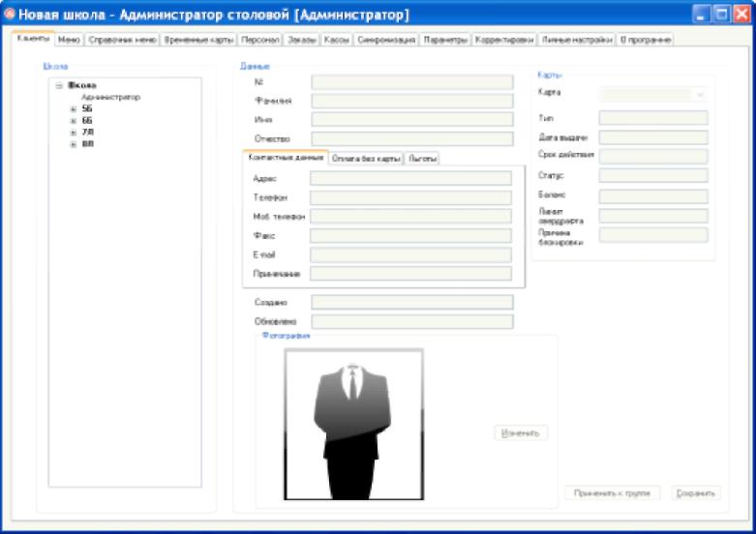Click the Применить к группе button
The height and width of the screenshot is (534, 756).
[612, 493]
